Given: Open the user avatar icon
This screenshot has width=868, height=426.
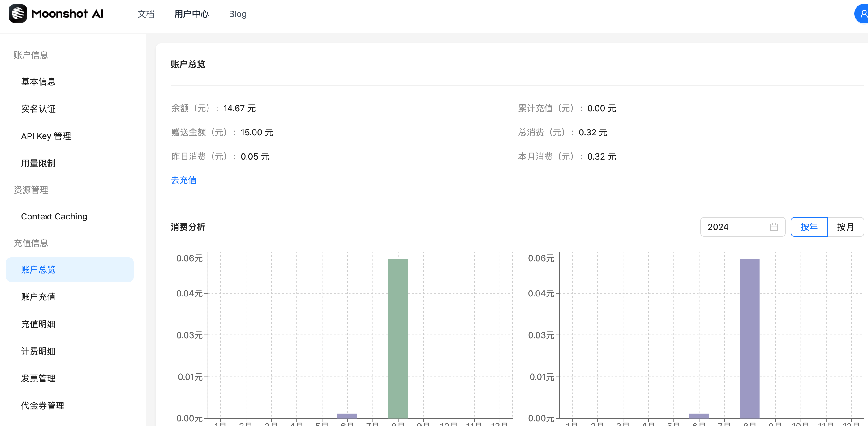Looking at the screenshot, I should (862, 14).
